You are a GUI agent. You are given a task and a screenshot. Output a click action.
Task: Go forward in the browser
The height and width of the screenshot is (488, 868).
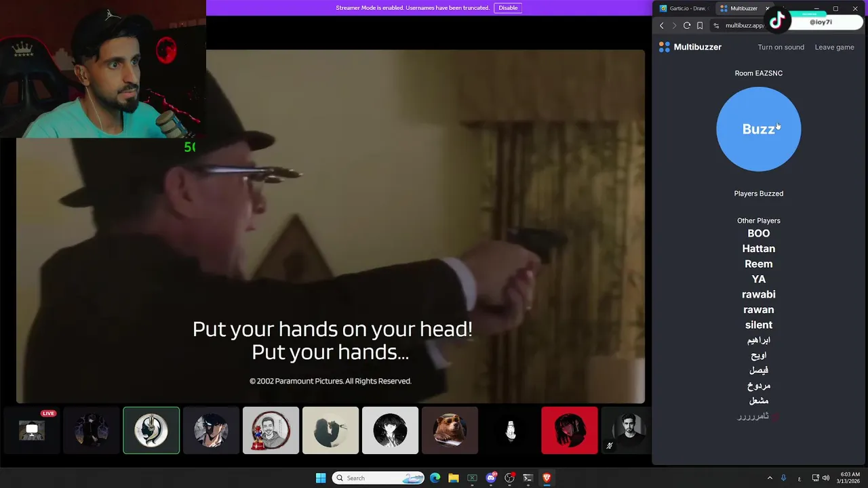click(674, 26)
